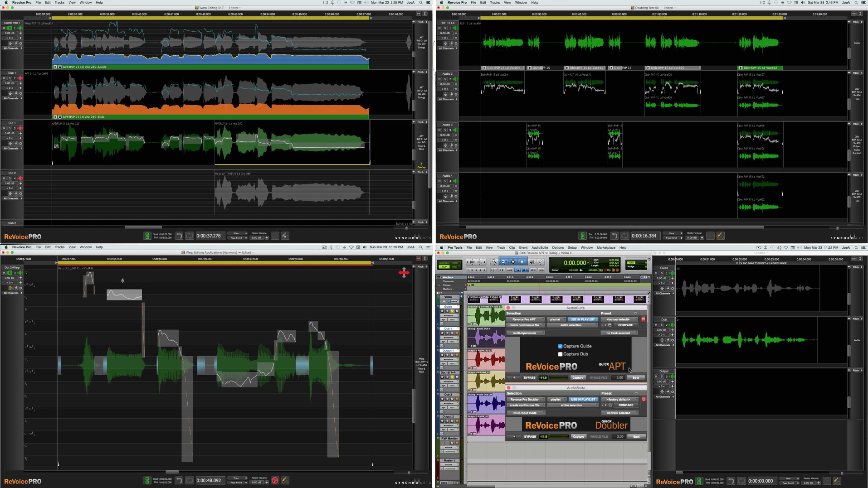Click the pencil icon in Doubling Test 00 window
Viewport: 868px width, 488px height.
(720, 236)
